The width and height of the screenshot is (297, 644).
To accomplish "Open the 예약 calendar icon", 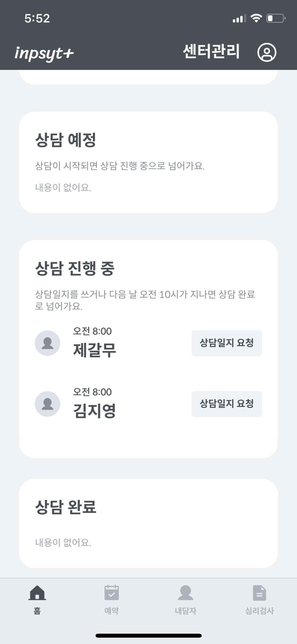I will (111, 592).
